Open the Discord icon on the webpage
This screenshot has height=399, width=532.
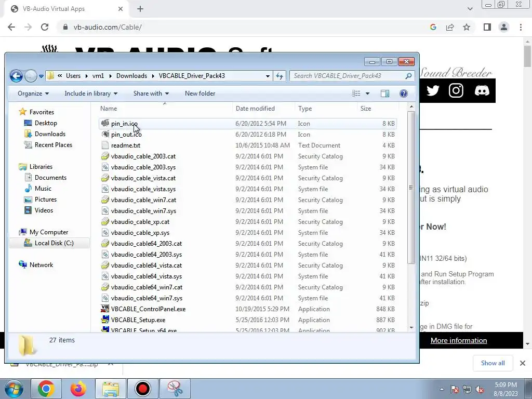(x=482, y=90)
